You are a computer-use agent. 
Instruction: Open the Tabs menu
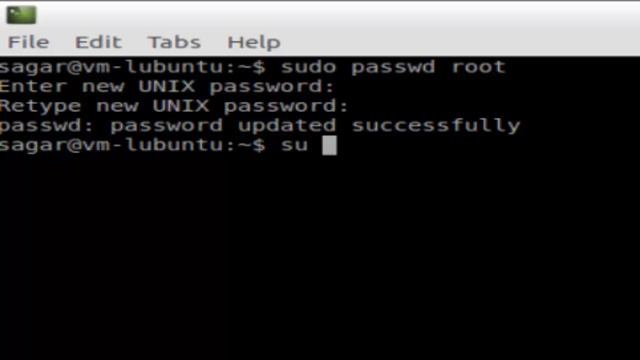174,42
